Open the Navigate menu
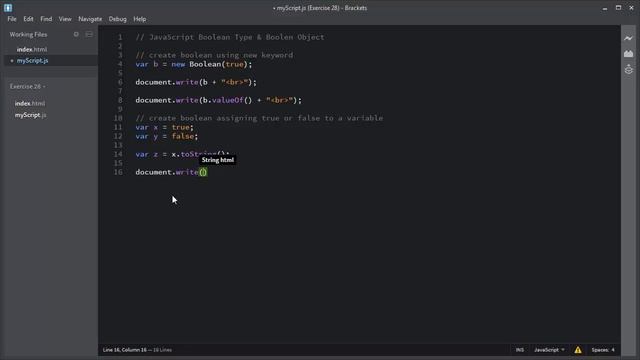 (90, 19)
